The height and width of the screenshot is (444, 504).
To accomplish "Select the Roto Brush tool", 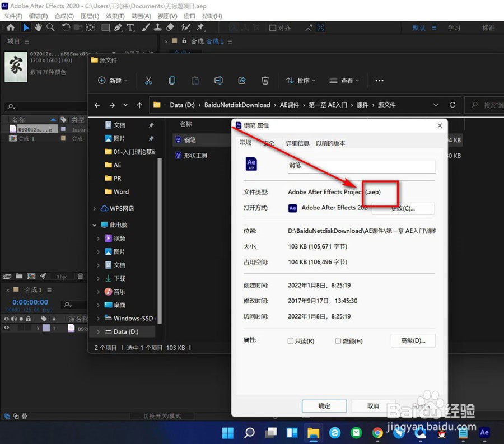I will tap(185, 27).
